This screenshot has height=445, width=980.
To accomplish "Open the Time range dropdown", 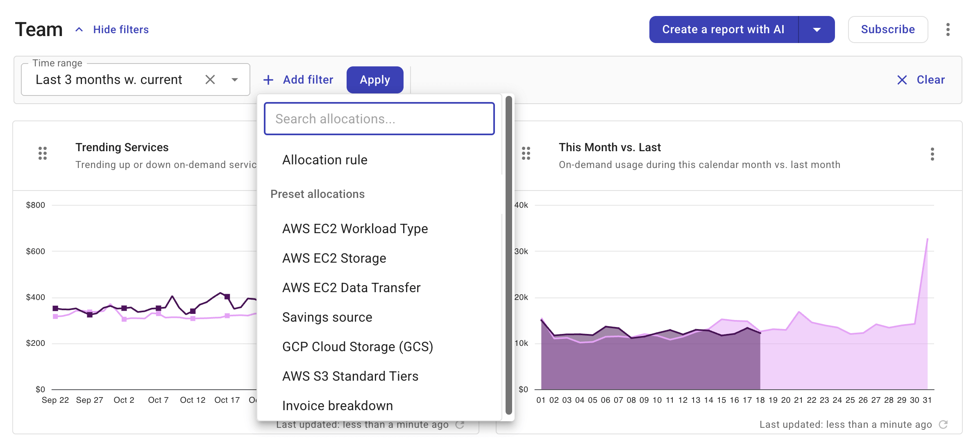I will (x=234, y=79).
